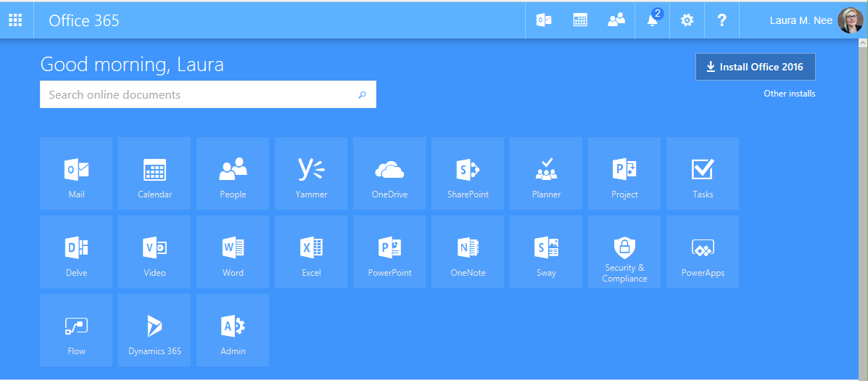868x381 pixels.
Task: Open the Planner app tile
Action: [546, 173]
